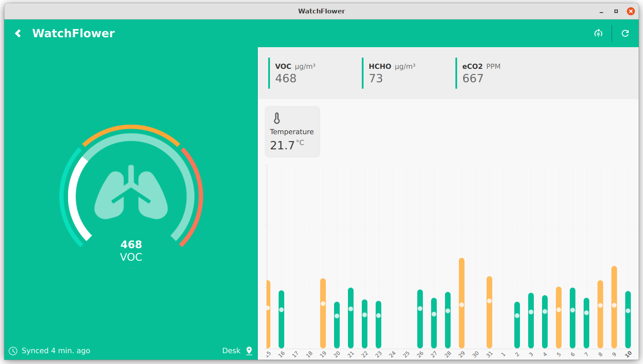Refresh sensor data with the plain circular arrow
The height and width of the screenshot is (364, 643).
625,33
